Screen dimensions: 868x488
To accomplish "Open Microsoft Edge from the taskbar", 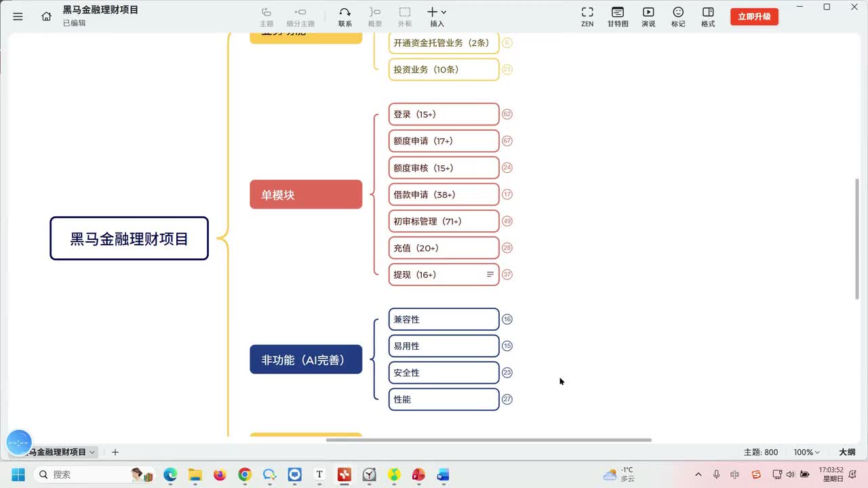I will (170, 474).
